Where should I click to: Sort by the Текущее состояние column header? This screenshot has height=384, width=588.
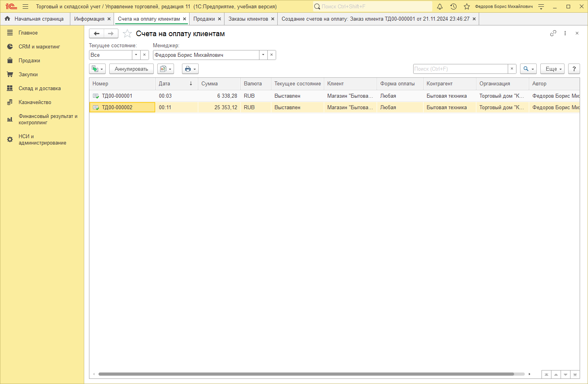[298, 83]
